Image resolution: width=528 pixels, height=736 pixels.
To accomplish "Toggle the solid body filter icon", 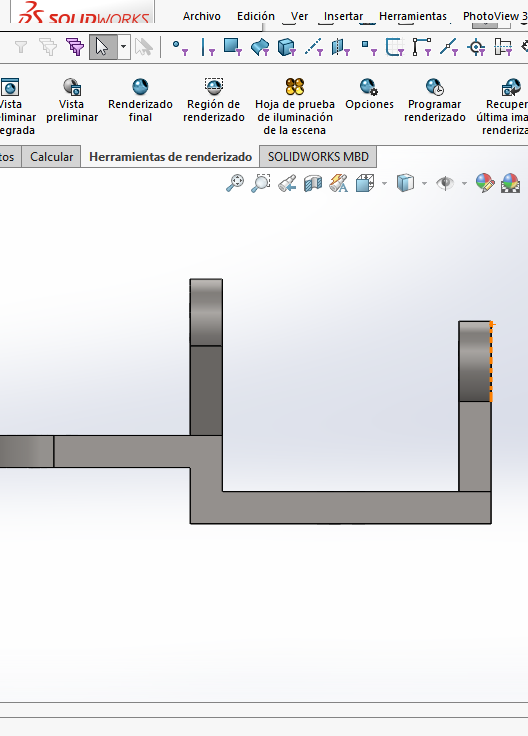I will point(287,47).
